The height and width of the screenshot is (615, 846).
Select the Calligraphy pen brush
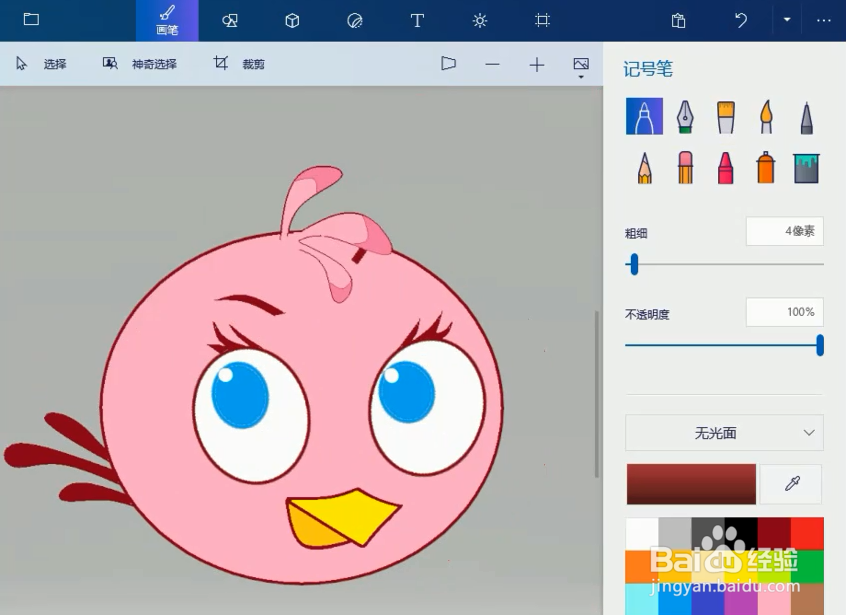pos(685,116)
